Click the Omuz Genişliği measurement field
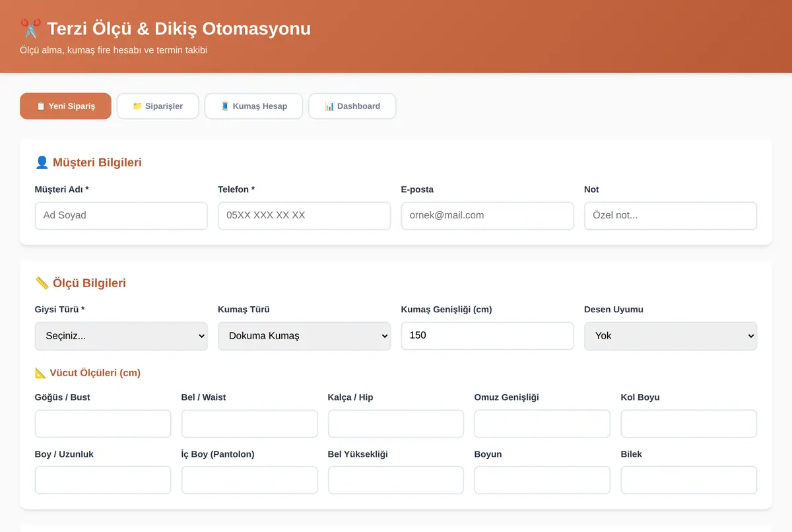The height and width of the screenshot is (532, 792). point(543,424)
